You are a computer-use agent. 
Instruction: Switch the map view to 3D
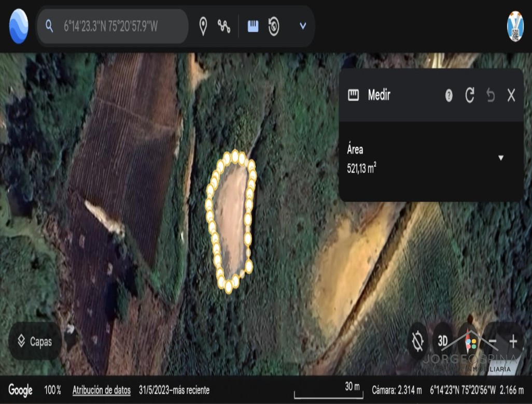pyautogui.click(x=443, y=341)
